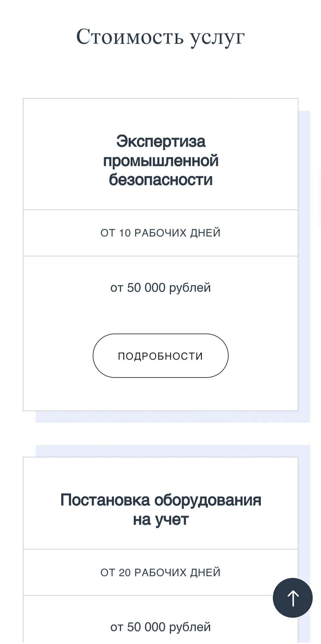This screenshot has height=644, width=321.
Task: Click the word "Экспертиза" in the first card title
Action: point(160,141)
